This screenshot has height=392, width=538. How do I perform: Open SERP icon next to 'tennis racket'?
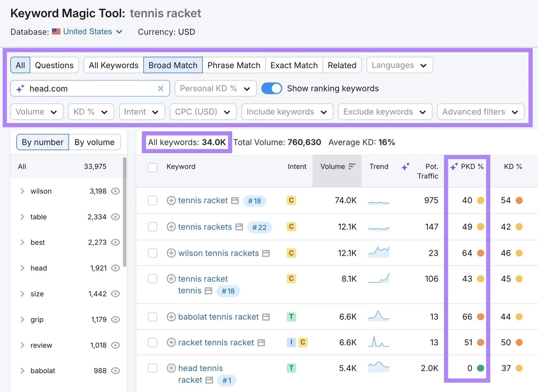(x=235, y=200)
